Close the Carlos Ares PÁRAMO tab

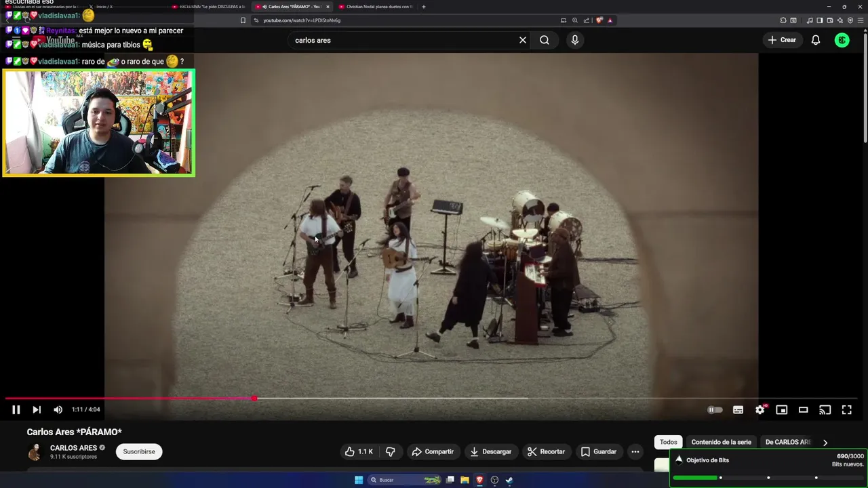pyautogui.click(x=328, y=7)
